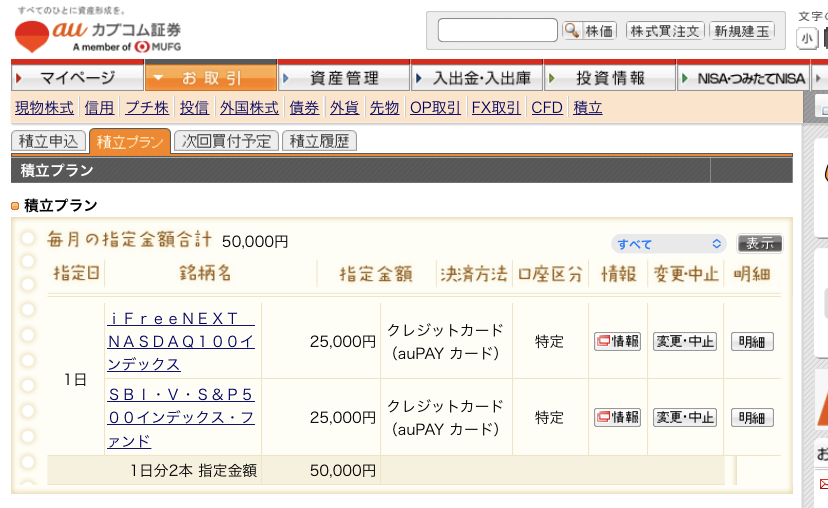
Task: Go to 債券 submenu link
Action: click(304, 108)
